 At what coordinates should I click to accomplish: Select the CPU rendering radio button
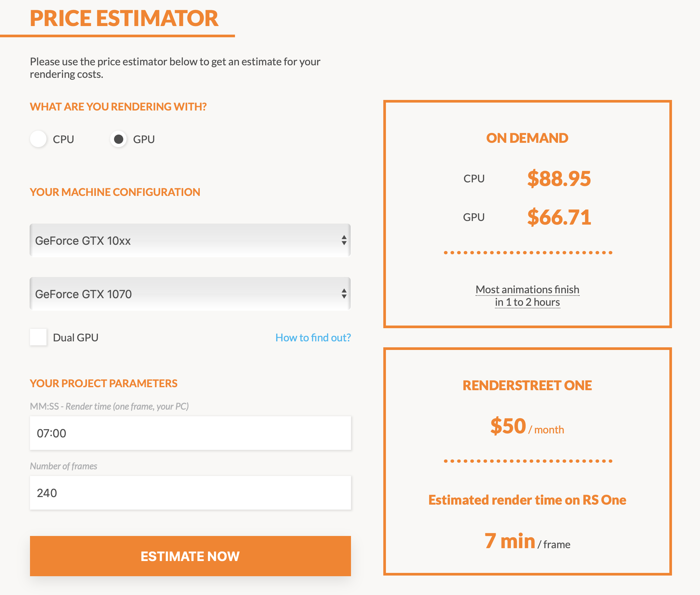[x=39, y=139]
